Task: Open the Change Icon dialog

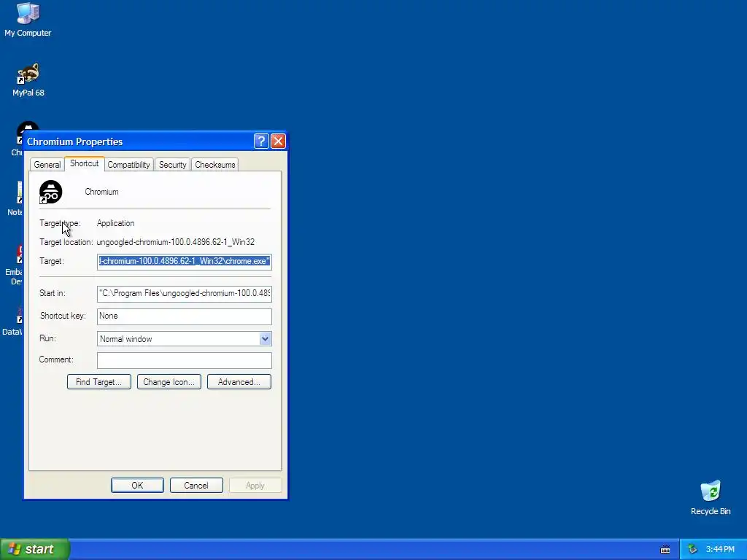Action: (169, 382)
